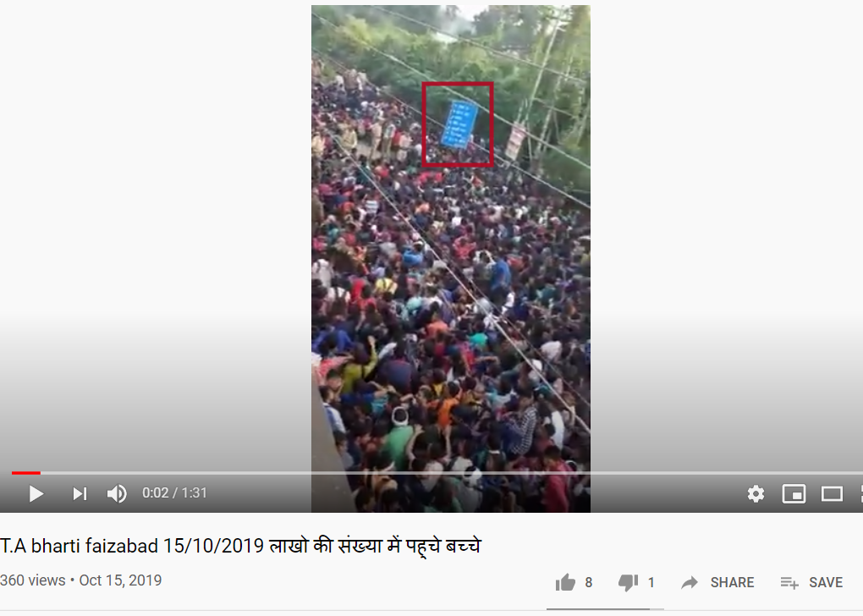Click the Oct 15, 2019 upload date
The height and width of the screenshot is (616, 863).
click(x=120, y=580)
